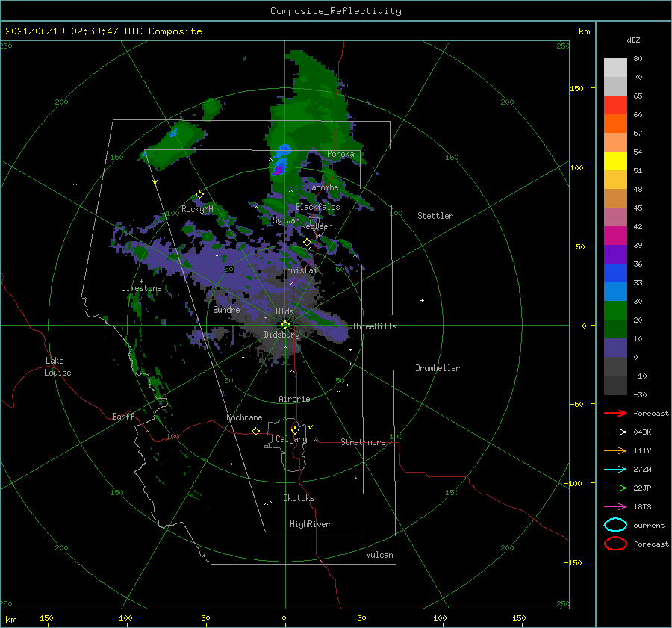The height and width of the screenshot is (628, 672).
Task: Click the Banff label
Action: point(123,416)
